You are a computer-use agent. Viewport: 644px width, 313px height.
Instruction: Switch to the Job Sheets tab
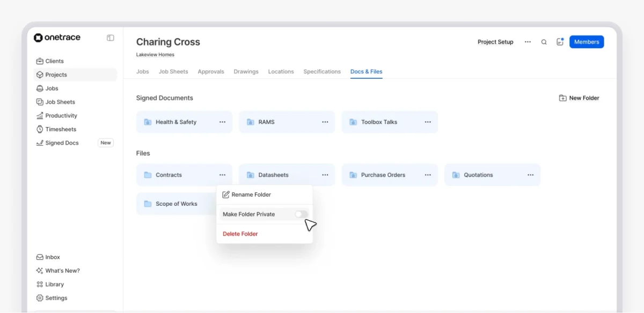click(173, 71)
